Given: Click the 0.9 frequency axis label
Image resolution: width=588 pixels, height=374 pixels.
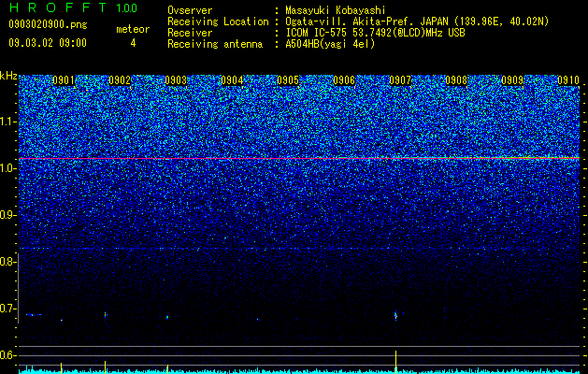Looking at the screenshot, I should [x=8, y=215].
